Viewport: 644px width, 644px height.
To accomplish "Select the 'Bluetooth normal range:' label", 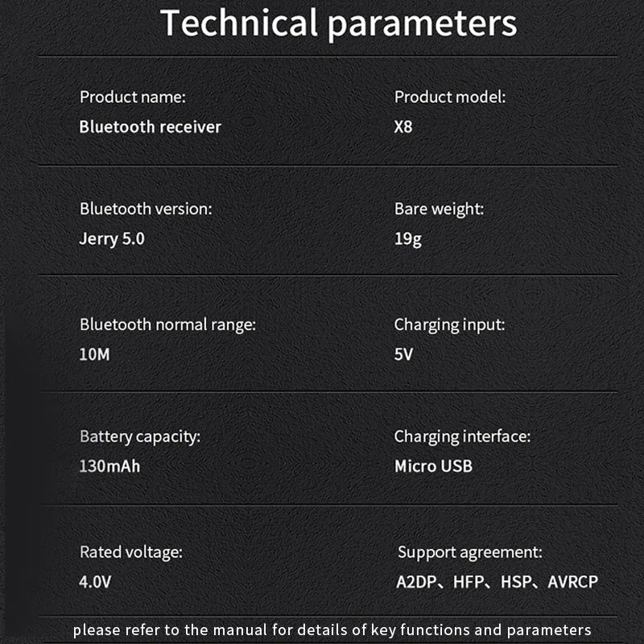I will tap(167, 325).
